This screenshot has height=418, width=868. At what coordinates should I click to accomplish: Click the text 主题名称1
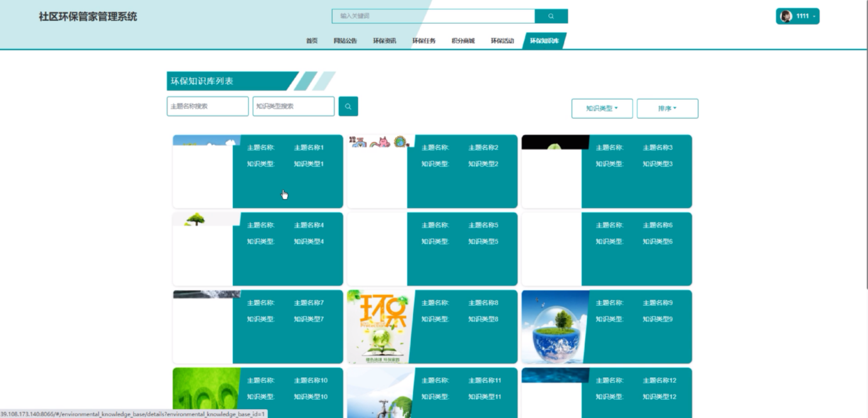click(309, 148)
